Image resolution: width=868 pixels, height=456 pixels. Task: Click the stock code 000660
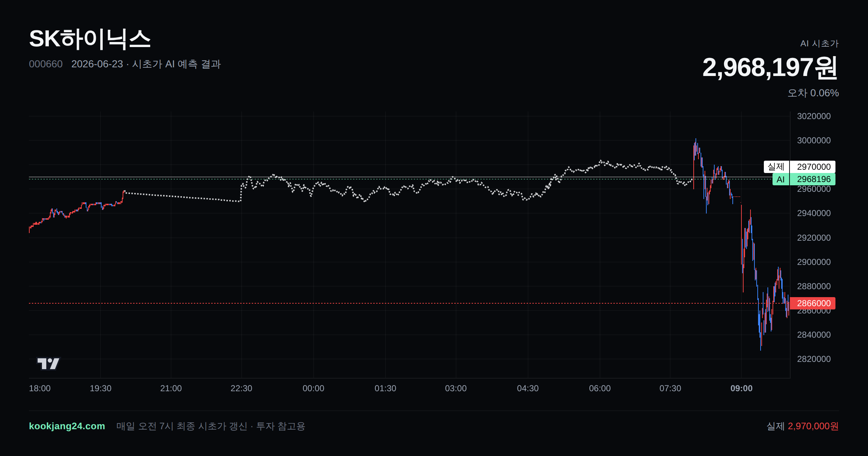[x=46, y=64]
